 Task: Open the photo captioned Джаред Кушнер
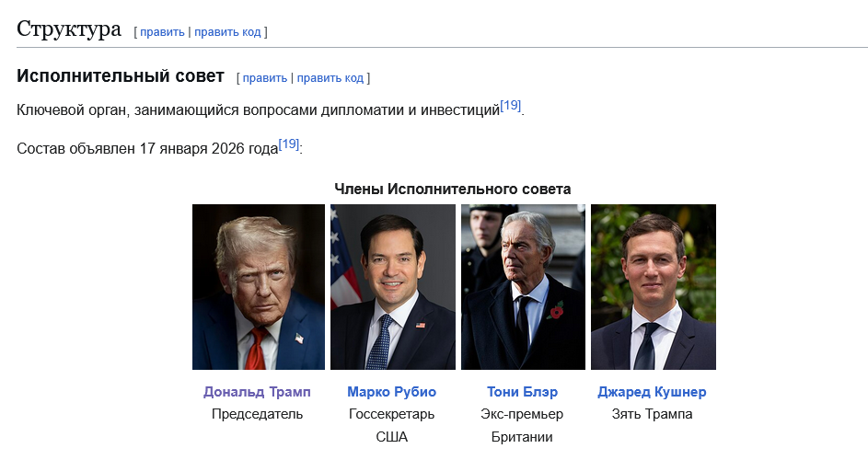pyautogui.click(x=654, y=287)
